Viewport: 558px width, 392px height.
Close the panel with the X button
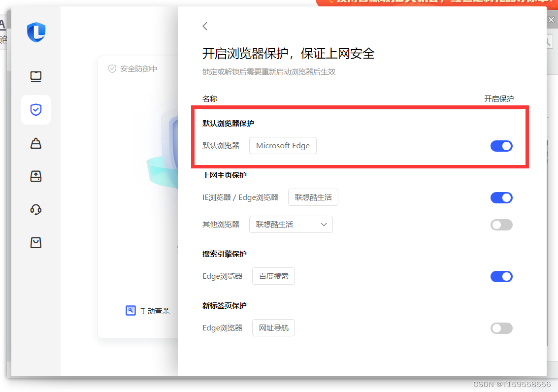tap(551, 20)
